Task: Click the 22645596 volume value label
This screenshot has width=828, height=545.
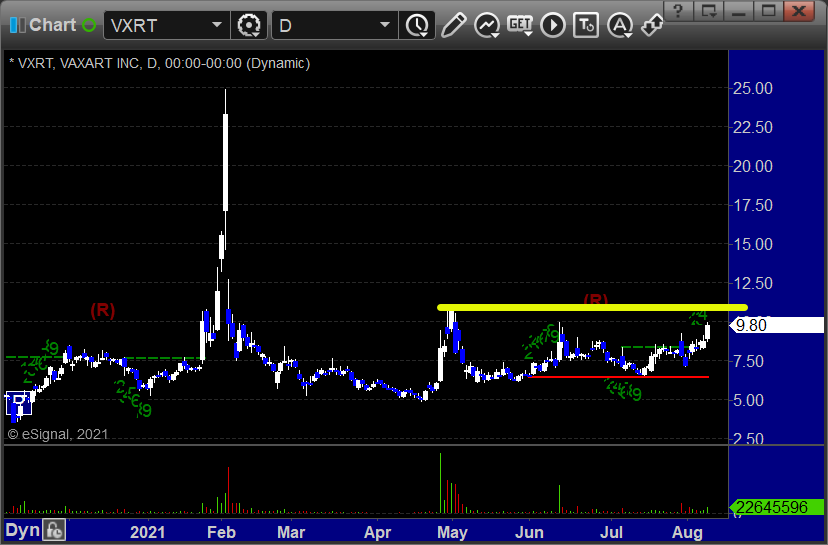Action: pyautogui.click(x=776, y=508)
